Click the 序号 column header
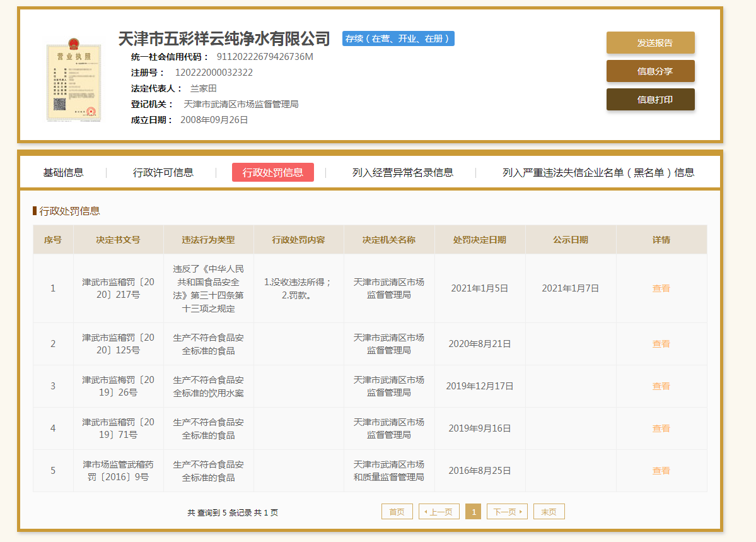The height and width of the screenshot is (542, 756). click(x=53, y=240)
